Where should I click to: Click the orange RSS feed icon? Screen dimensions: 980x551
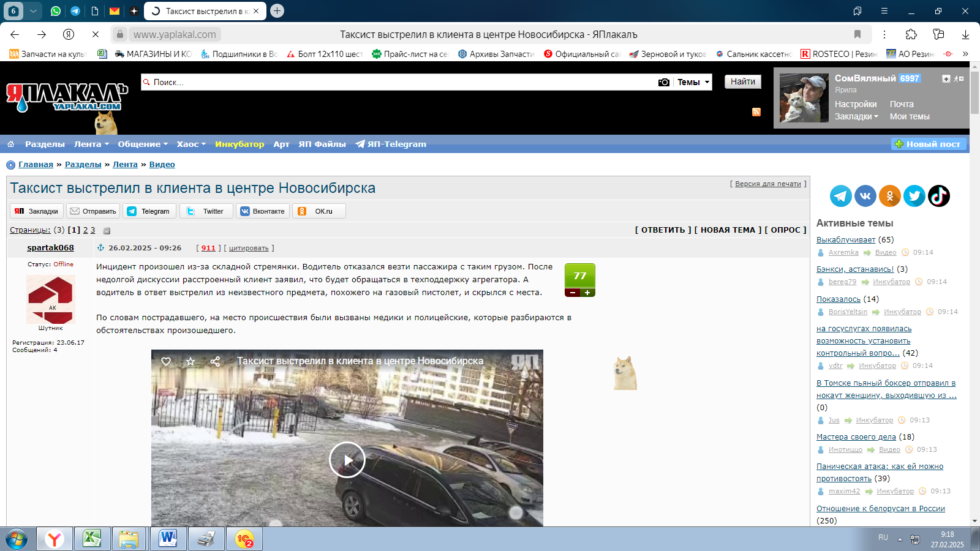coord(756,112)
